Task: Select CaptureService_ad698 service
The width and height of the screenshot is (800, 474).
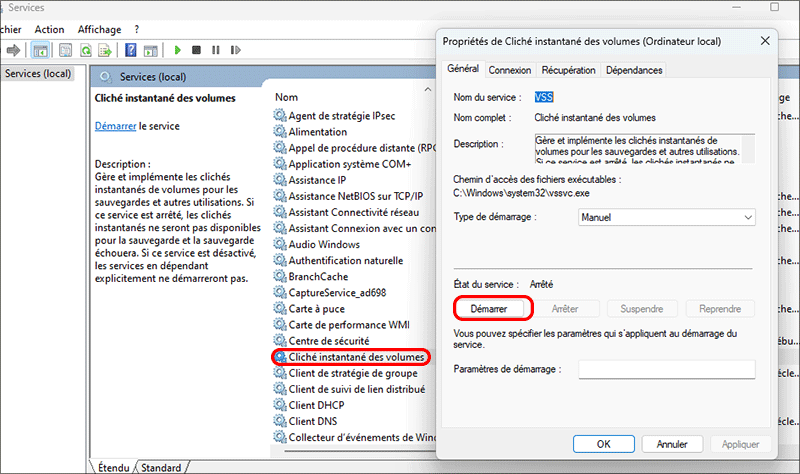Action: 337,292
